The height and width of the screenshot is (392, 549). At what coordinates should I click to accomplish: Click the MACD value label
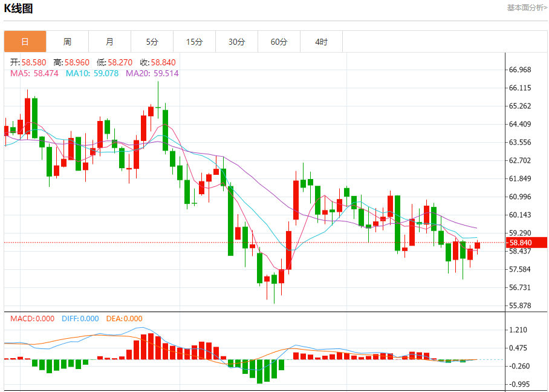point(32,319)
